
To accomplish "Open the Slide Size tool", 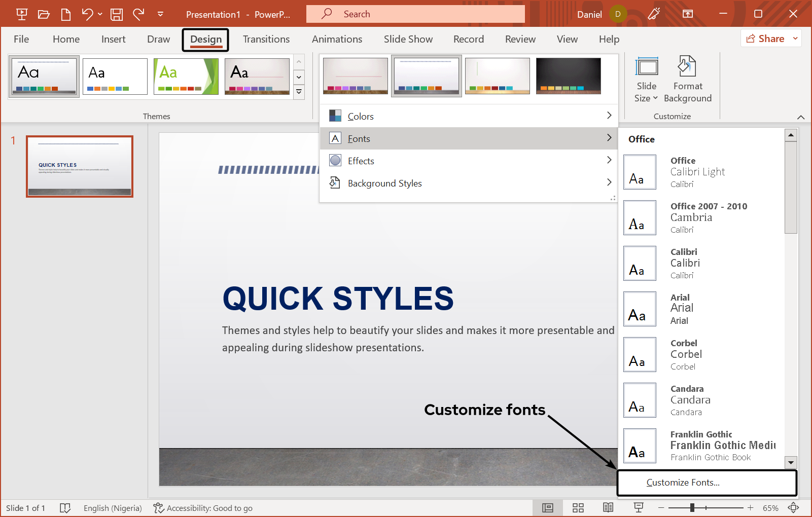I will pyautogui.click(x=646, y=80).
